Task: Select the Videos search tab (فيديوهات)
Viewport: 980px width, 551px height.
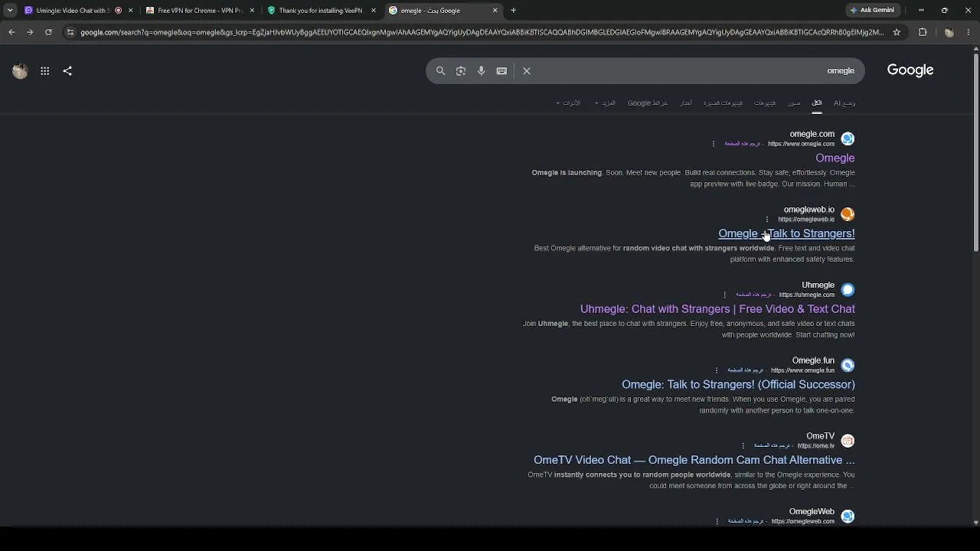Action: click(x=765, y=103)
